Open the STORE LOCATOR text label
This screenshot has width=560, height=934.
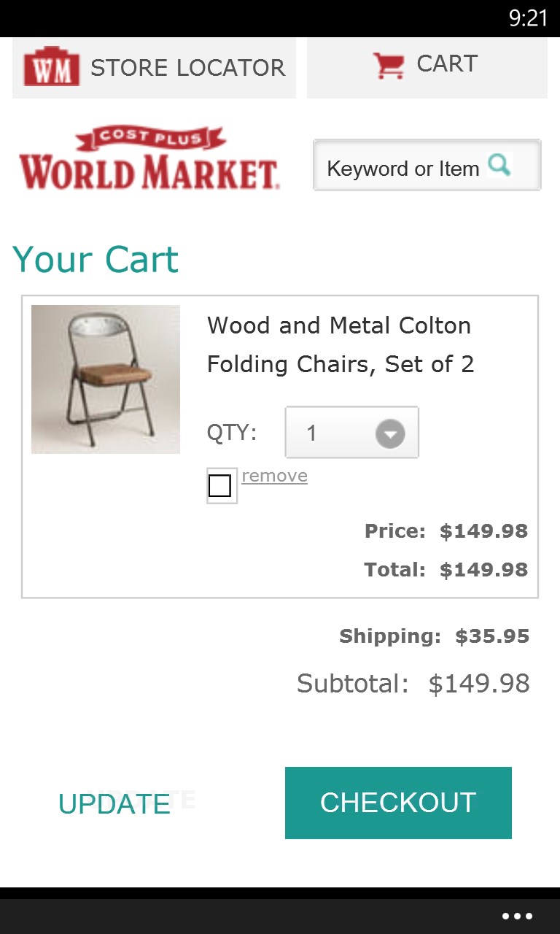[x=187, y=68]
